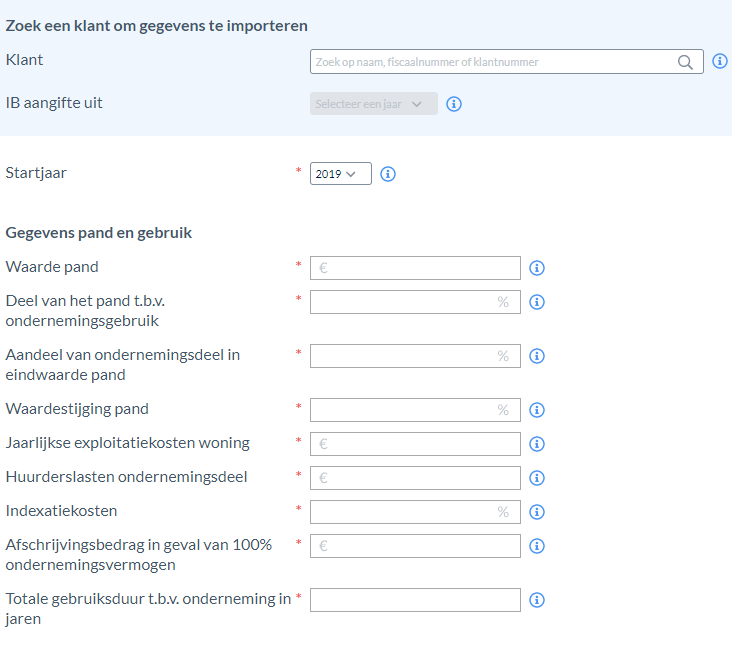Show info about Waardestijging pand

(x=536, y=410)
